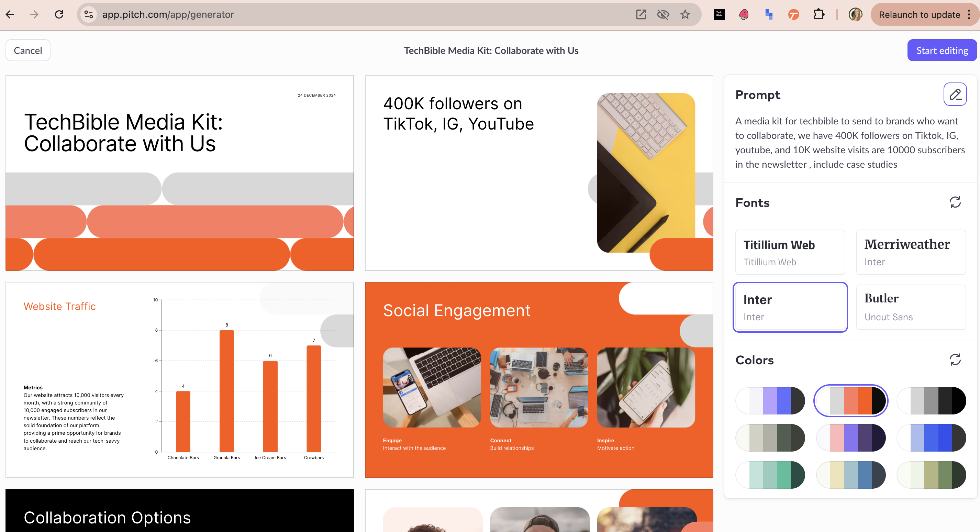This screenshot has height=532, width=980.
Task: Click Relaunch to update
Action: (919, 14)
